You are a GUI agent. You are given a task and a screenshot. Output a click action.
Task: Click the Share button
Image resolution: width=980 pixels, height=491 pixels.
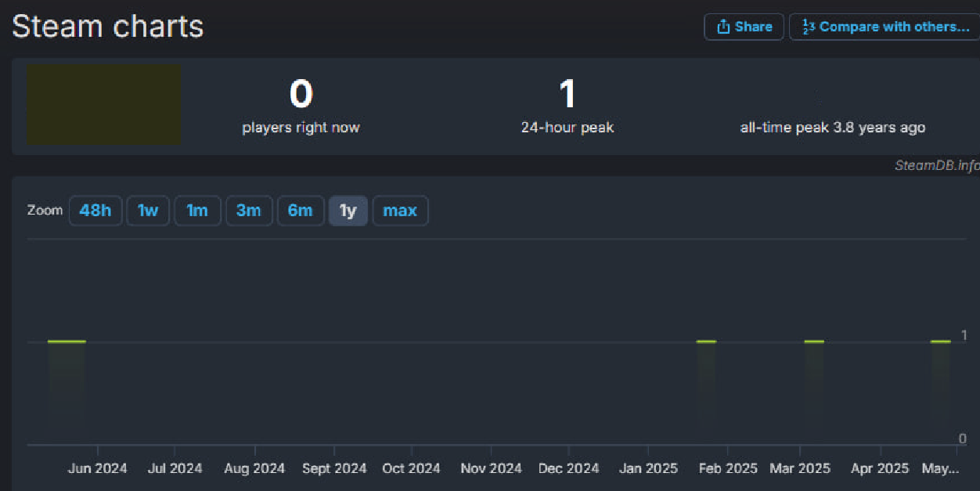pyautogui.click(x=744, y=27)
